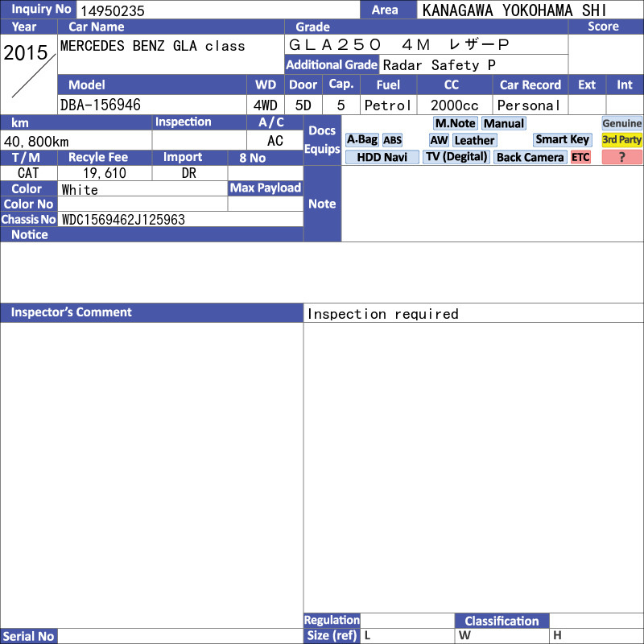Click the 4WD drive value

coord(265,105)
